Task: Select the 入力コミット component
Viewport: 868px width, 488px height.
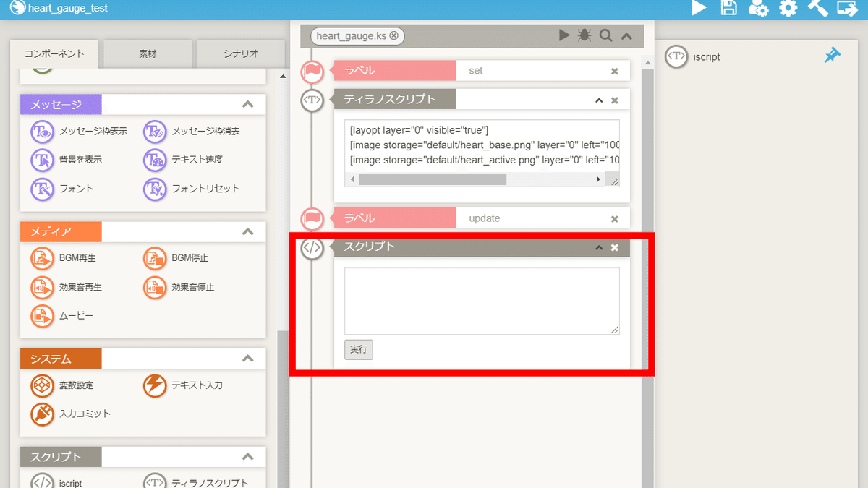Action: coord(71,414)
